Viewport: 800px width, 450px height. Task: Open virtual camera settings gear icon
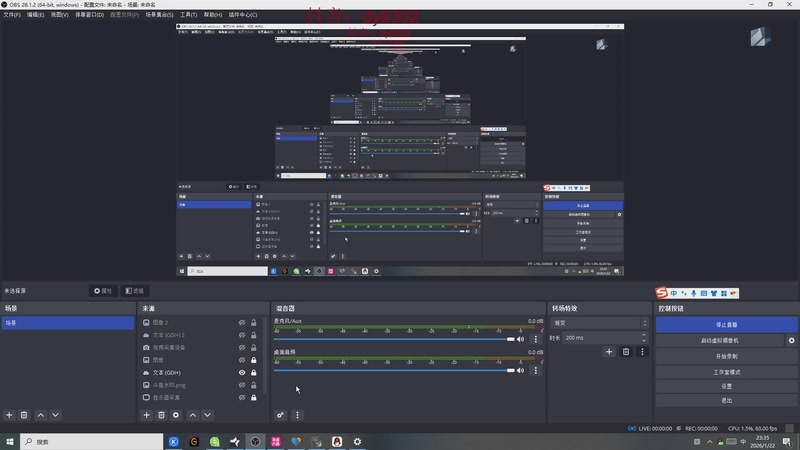[x=791, y=340]
